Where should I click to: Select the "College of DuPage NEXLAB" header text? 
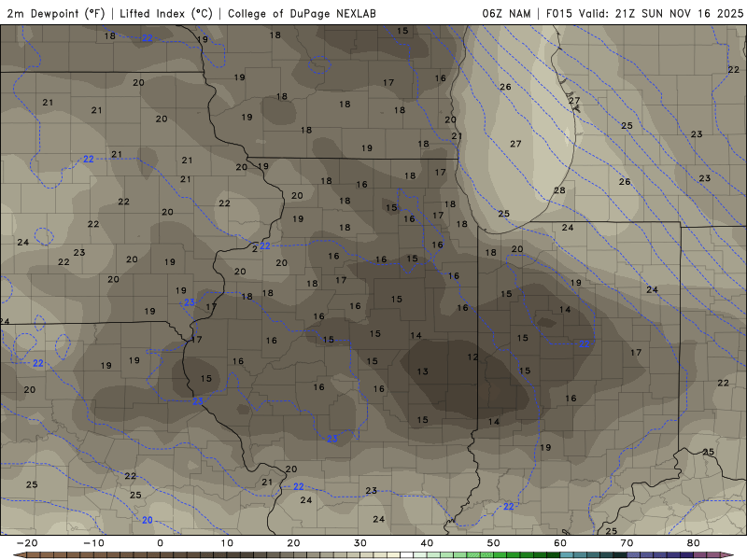click(302, 13)
